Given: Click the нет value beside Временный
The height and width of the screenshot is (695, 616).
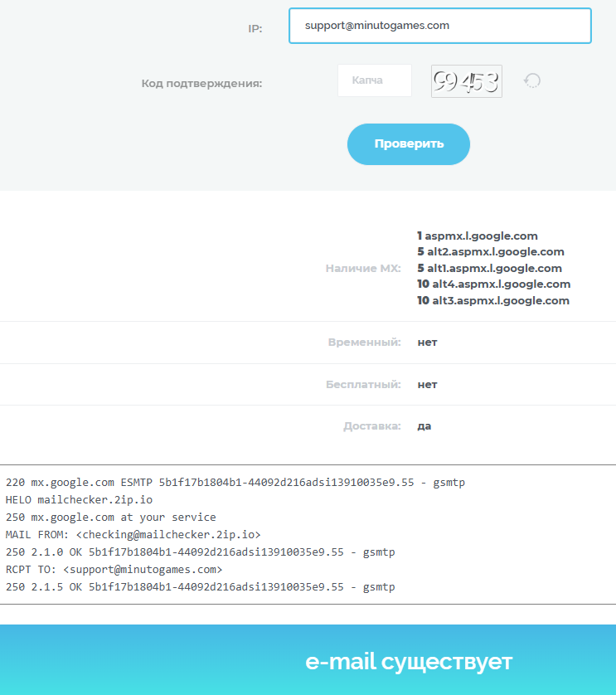Looking at the screenshot, I should coord(427,343).
